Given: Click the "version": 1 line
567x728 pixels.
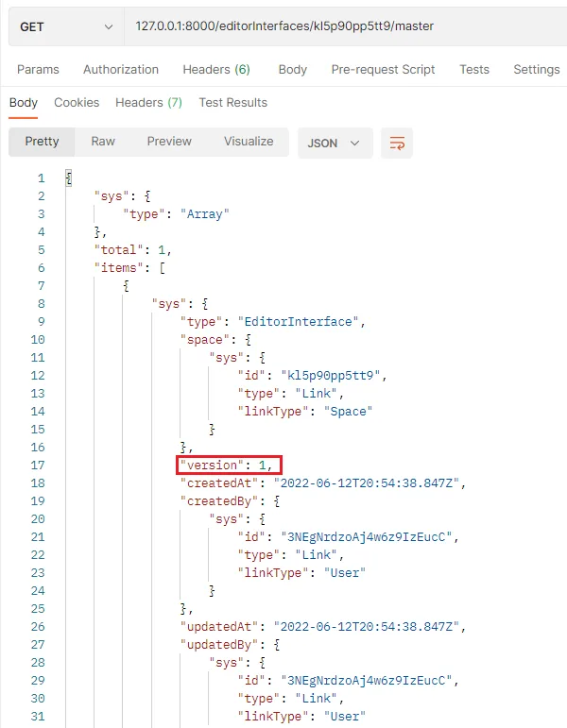Looking at the screenshot, I should [x=229, y=466].
